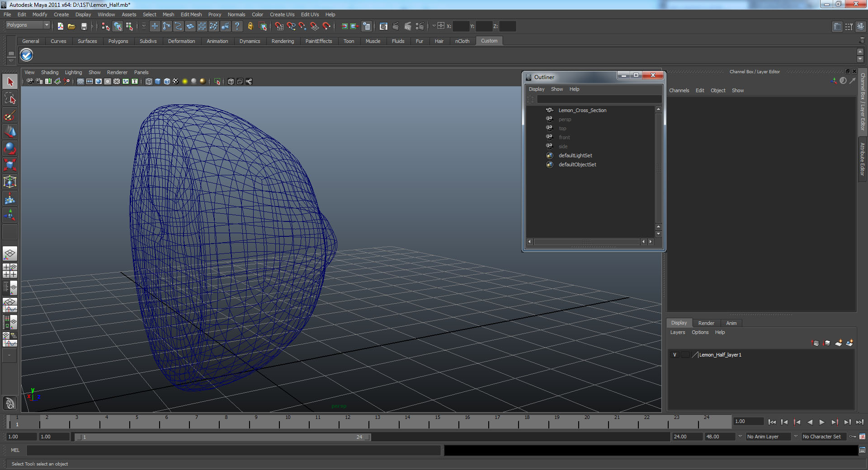
Task: Toggle wireframe display in viewport toolbar
Action: pos(149,81)
